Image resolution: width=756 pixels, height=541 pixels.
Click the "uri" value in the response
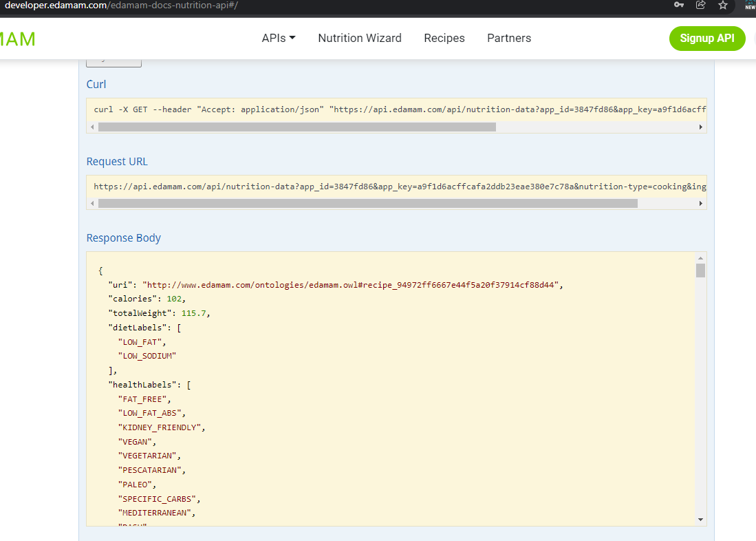pos(351,285)
